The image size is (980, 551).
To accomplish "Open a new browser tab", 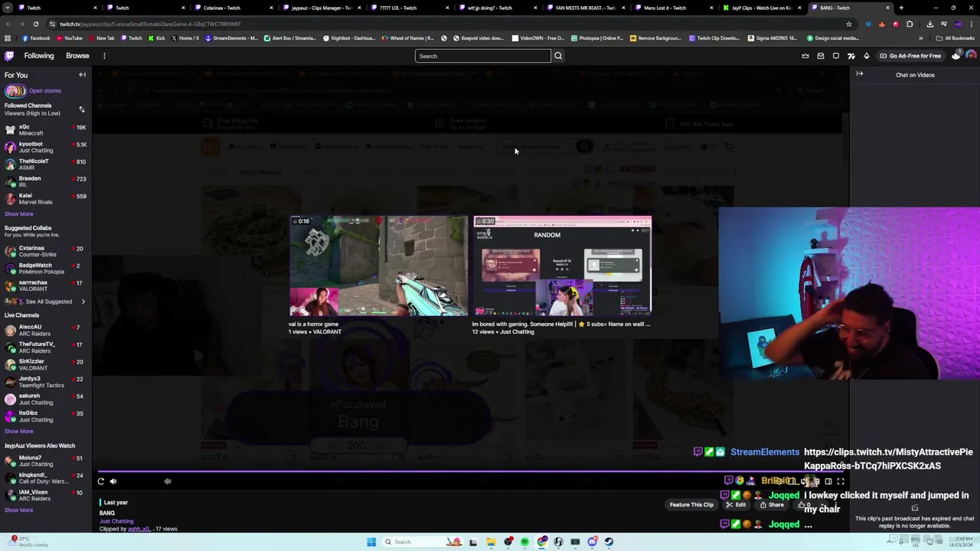I will [x=901, y=8].
